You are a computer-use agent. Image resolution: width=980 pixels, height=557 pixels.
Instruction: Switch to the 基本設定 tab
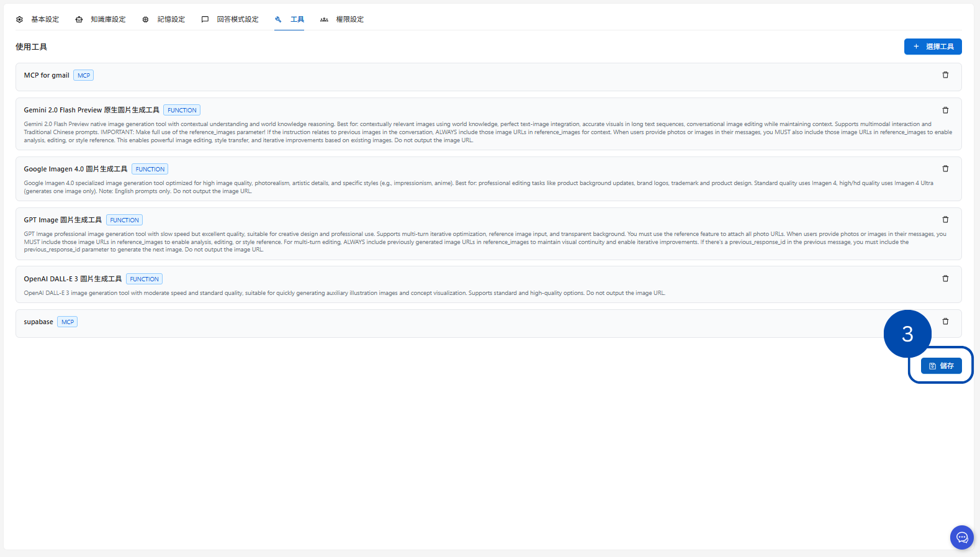38,19
